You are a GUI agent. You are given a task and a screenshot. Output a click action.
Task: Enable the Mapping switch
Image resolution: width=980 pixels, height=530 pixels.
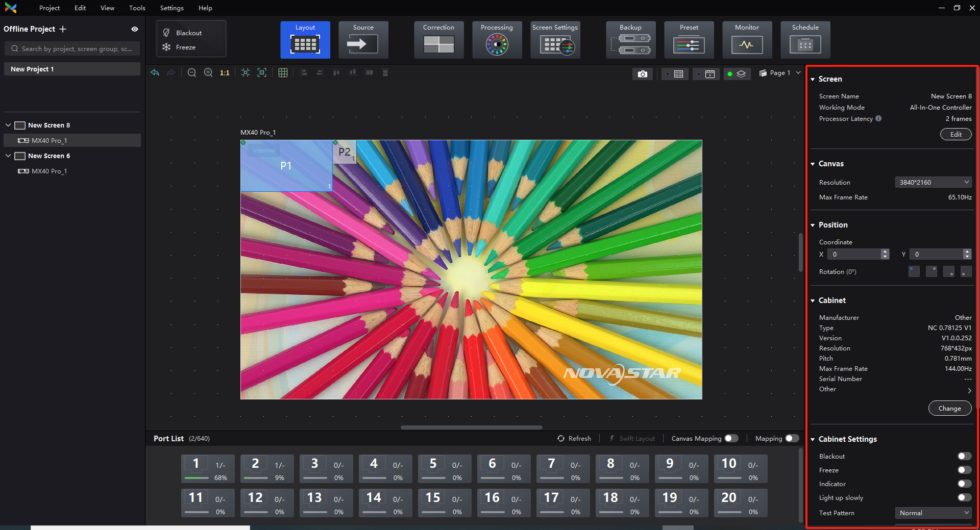click(792, 438)
